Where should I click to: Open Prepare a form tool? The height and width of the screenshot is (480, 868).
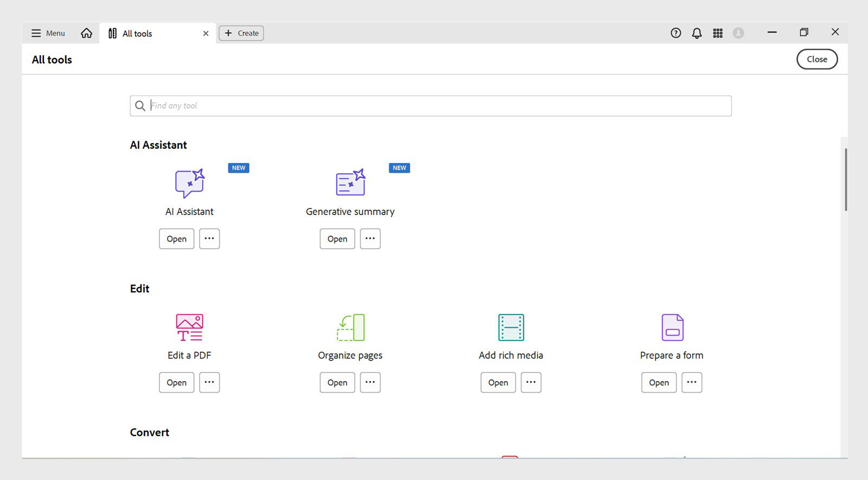coord(659,383)
